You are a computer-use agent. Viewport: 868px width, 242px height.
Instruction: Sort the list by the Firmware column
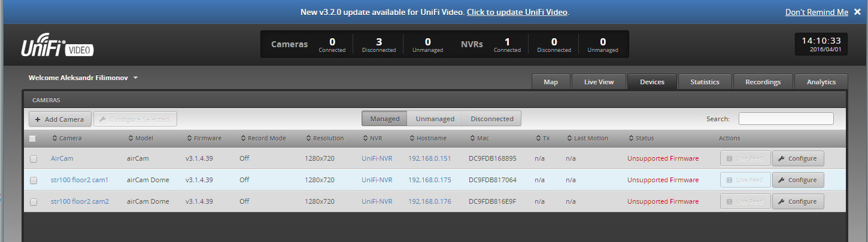[x=207, y=138]
